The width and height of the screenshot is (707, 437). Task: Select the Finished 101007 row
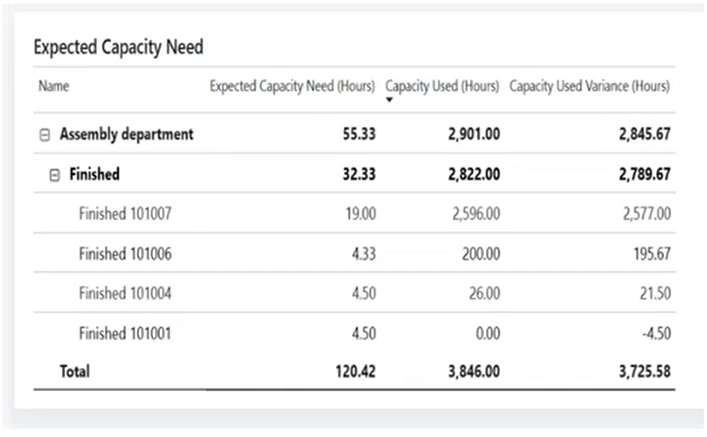click(x=124, y=213)
